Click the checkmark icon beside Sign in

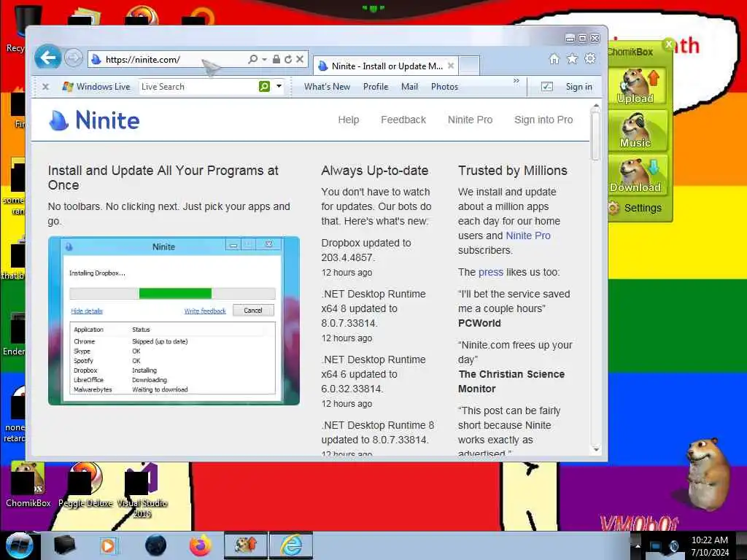547,87
